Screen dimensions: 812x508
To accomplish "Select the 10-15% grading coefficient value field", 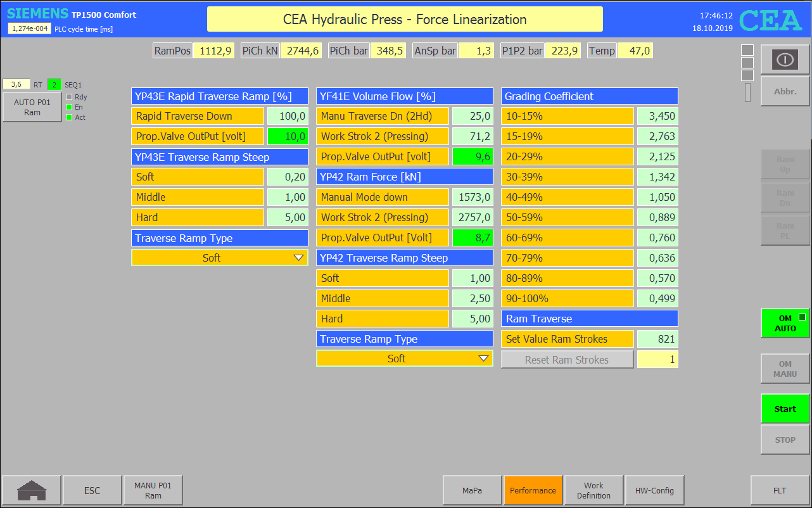I will (x=657, y=116).
